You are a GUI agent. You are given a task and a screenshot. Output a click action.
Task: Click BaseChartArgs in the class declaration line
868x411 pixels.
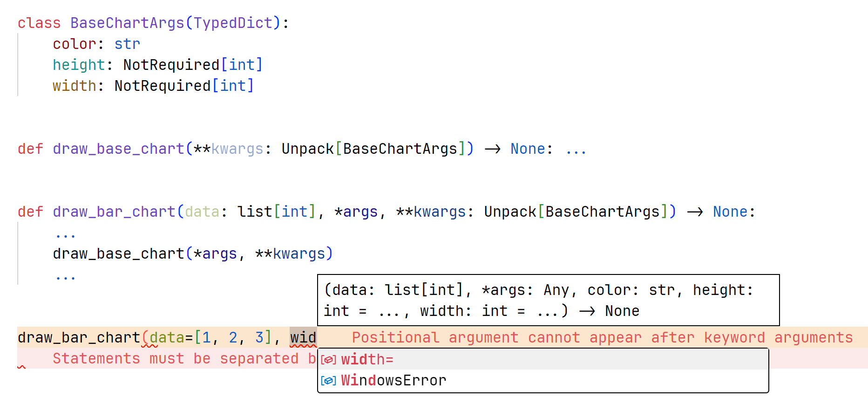click(127, 23)
